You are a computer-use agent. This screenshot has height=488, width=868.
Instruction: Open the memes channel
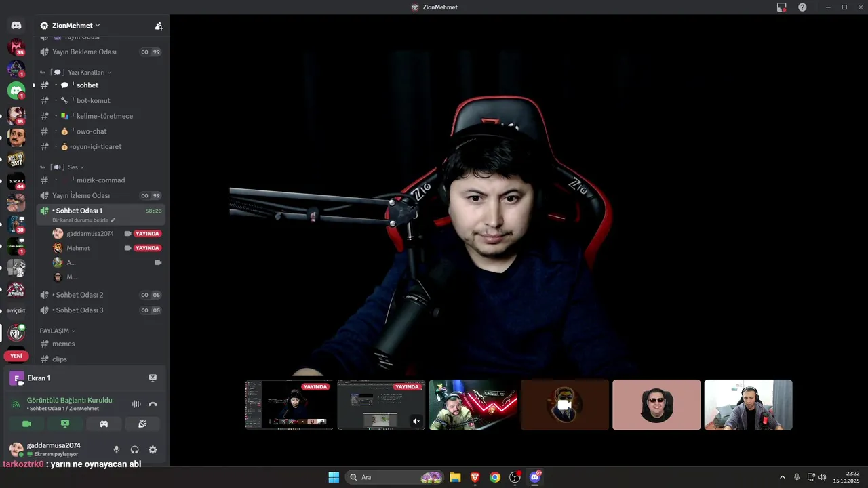(x=100, y=344)
